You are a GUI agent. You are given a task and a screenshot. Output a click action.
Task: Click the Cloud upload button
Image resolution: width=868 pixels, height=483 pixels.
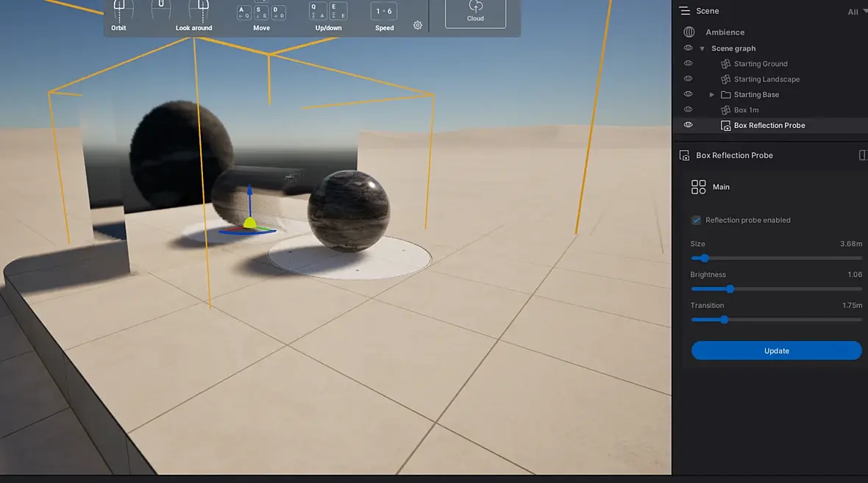[475, 12]
